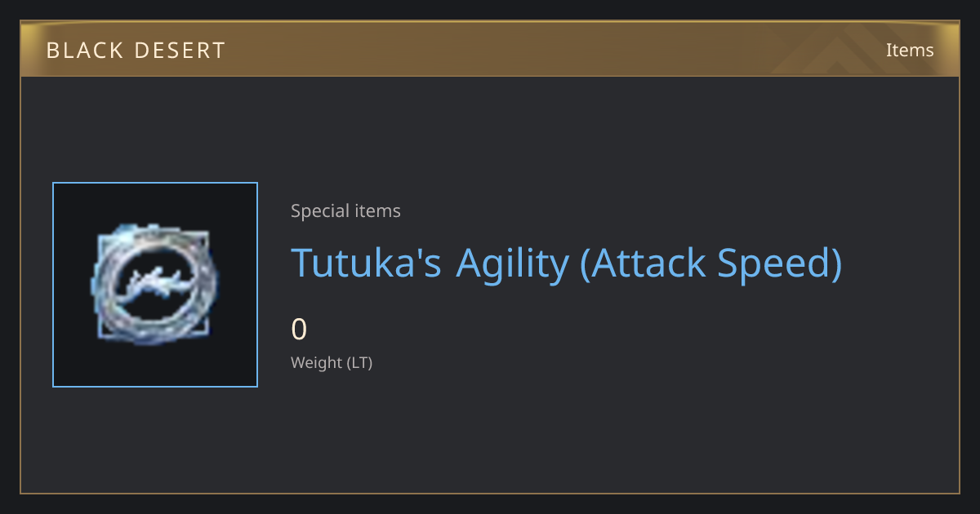Open the BLACK DESERT header title

coord(136,51)
